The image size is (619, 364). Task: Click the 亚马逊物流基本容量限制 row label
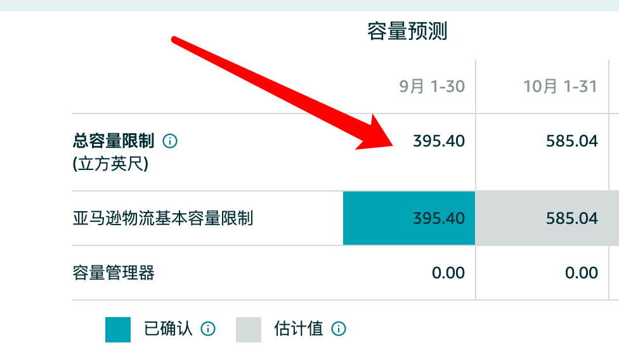163,218
